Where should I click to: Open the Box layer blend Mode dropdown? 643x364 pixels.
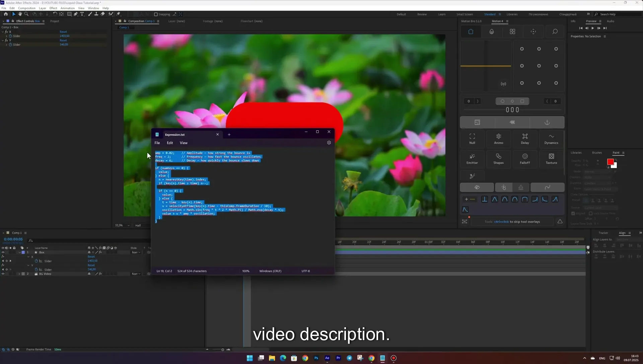(x=136, y=252)
